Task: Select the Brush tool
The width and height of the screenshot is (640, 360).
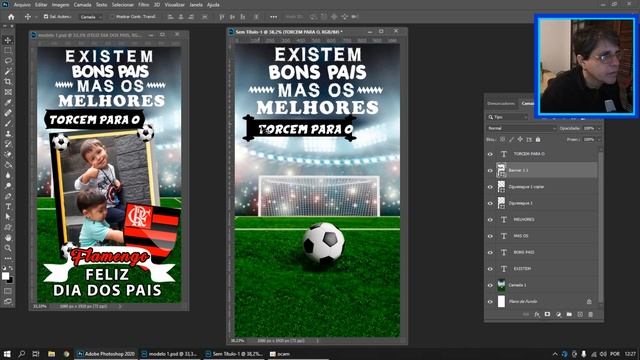Action: 8,123
